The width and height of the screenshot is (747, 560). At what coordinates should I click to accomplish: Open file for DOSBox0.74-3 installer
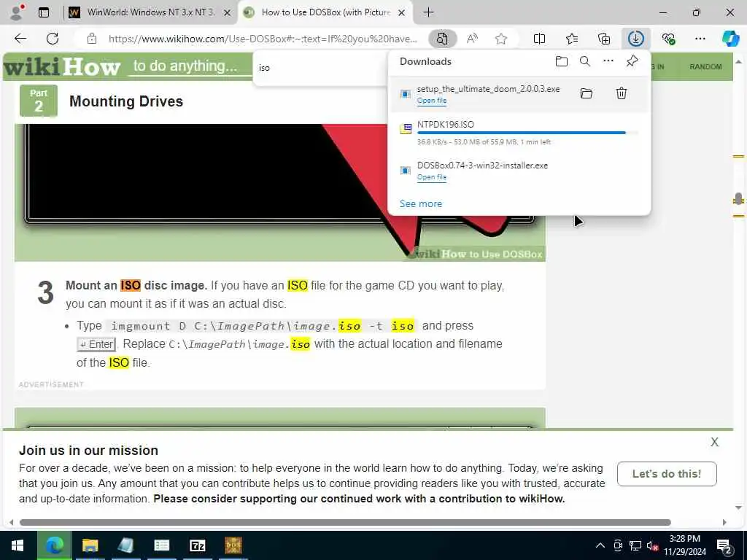432,177
